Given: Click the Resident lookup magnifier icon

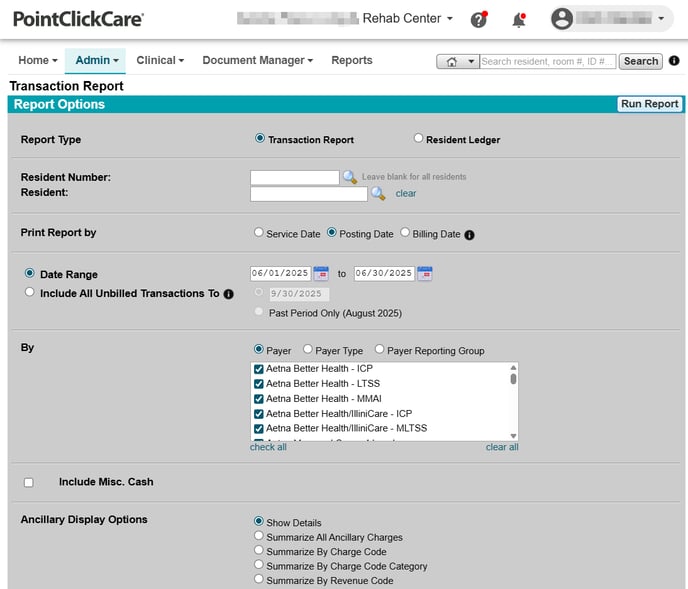Looking at the screenshot, I should point(378,193).
